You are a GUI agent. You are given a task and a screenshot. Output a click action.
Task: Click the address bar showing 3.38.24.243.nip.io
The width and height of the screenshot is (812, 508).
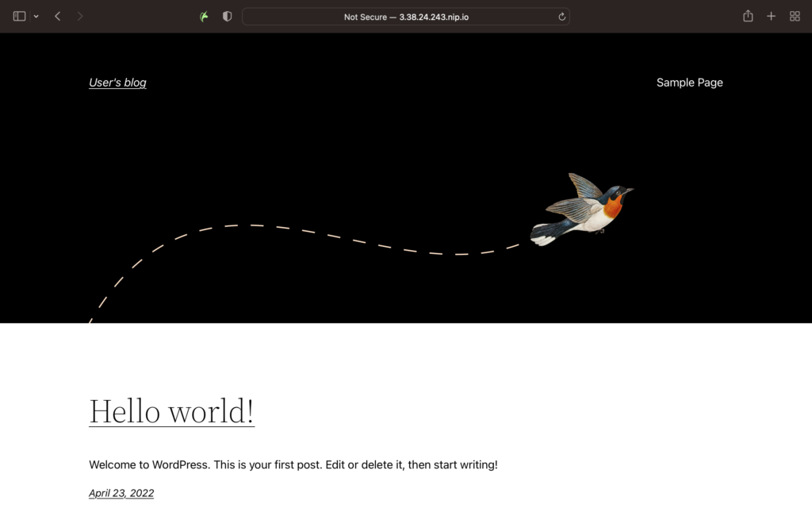406,17
